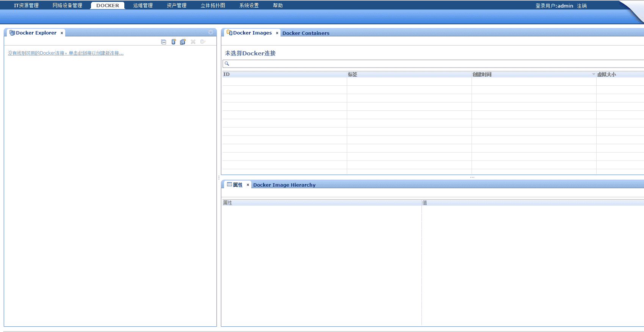The height and width of the screenshot is (332, 644).
Task: Click the 未选择Docker连接 heading
Action: click(250, 53)
